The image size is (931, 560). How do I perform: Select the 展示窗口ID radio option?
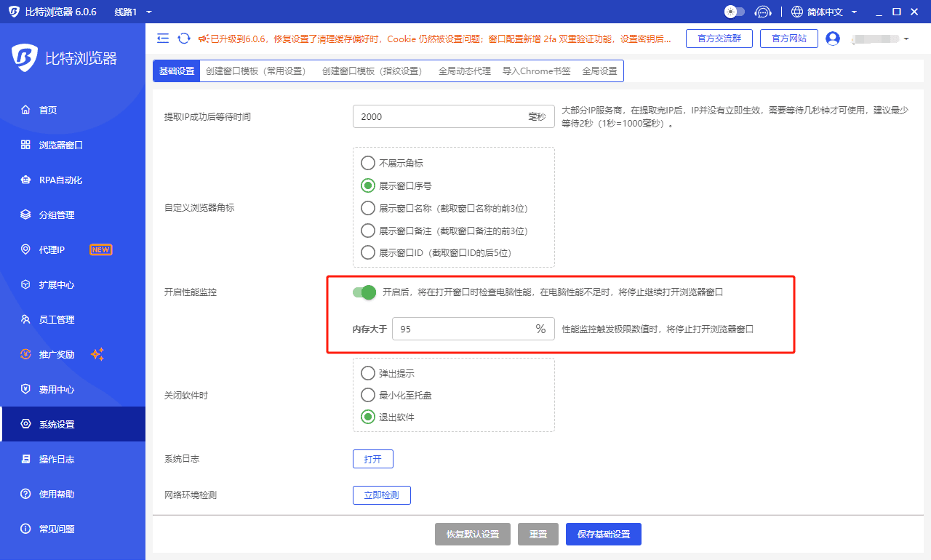368,253
